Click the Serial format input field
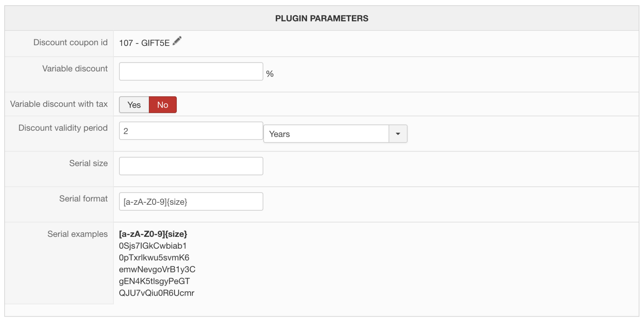This screenshot has height=321, width=644. click(x=191, y=202)
